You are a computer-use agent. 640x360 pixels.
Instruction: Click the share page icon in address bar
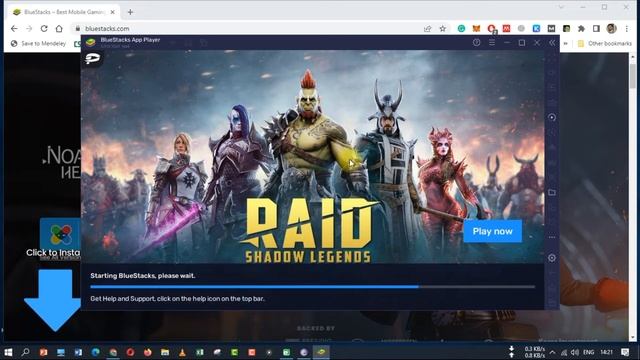pyautogui.click(x=427, y=29)
